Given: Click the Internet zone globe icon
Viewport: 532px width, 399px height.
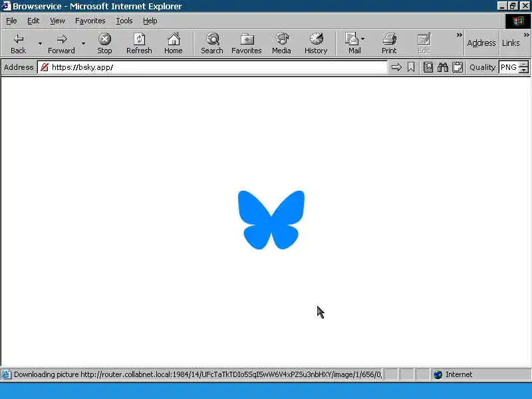Looking at the screenshot, I should [438, 374].
